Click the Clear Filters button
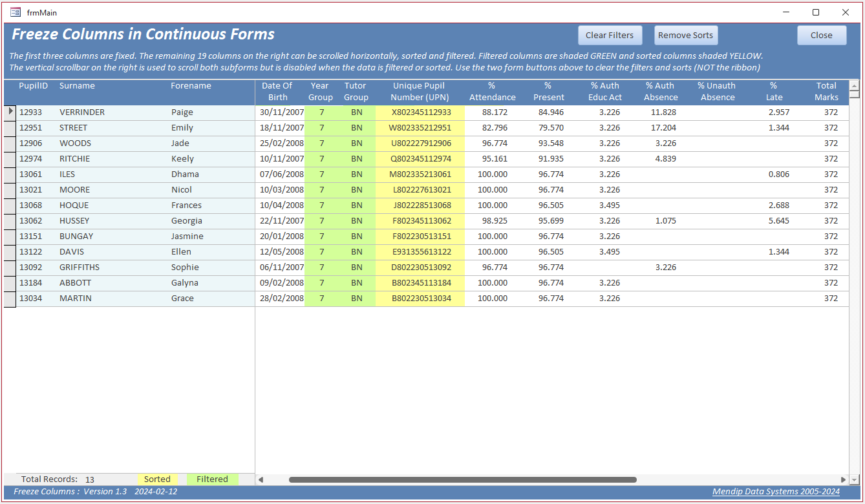This screenshot has width=865, height=504. pos(610,35)
